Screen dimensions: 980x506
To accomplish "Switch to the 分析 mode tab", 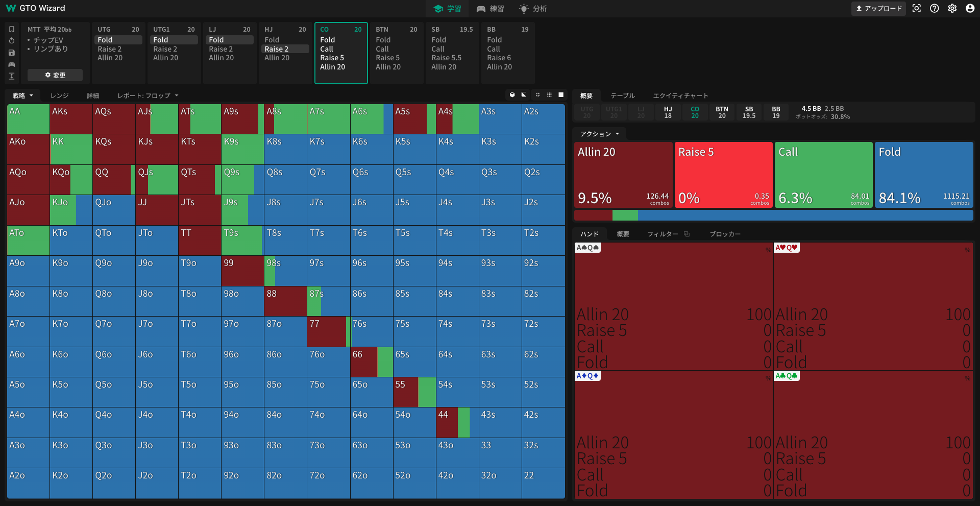I will point(533,8).
